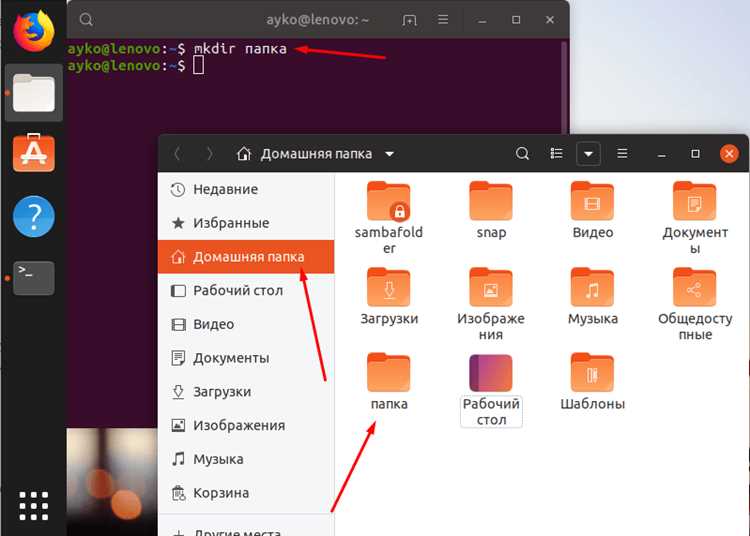This screenshot has width=750, height=536.
Task: Toggle list view icon in Files toolbar
Action: 556,153
